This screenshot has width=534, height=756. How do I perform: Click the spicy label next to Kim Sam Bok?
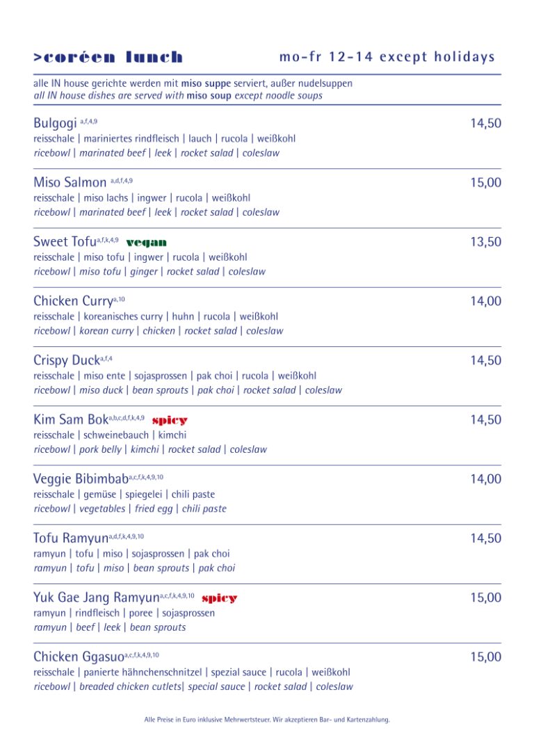(x=170, y=421)
